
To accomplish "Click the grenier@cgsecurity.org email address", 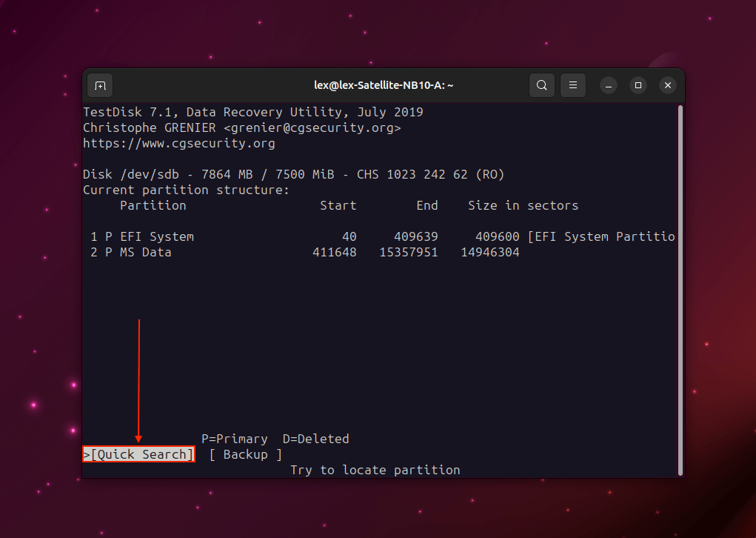I will tap(312, 128).
